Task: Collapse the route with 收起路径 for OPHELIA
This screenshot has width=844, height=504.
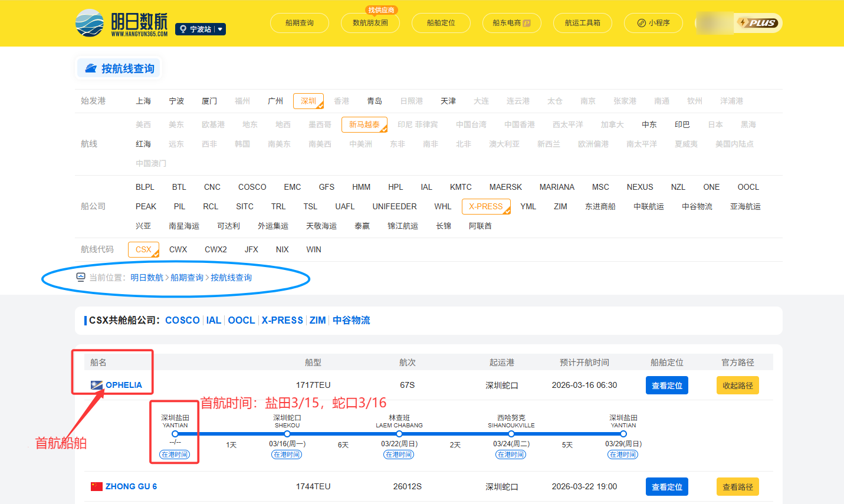Action: pos(737,386)
